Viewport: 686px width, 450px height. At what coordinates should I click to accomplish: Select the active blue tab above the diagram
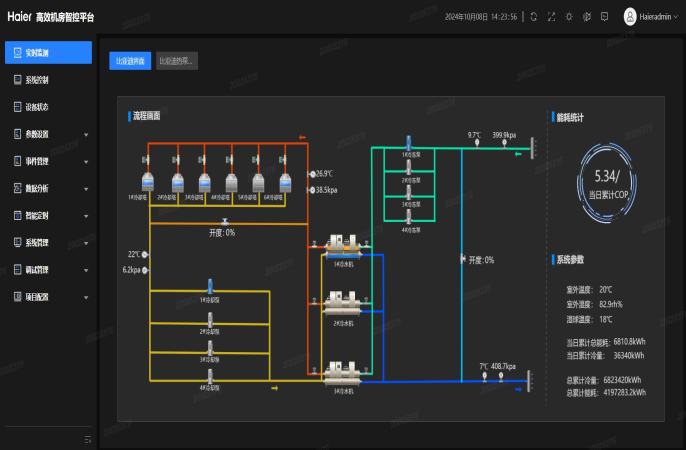point(130,61)
